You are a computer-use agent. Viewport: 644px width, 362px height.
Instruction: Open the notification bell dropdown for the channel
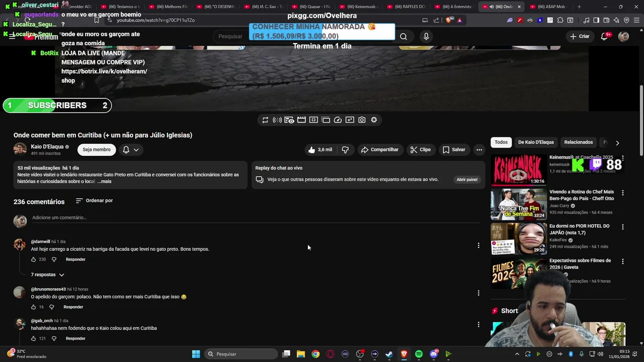131,150
